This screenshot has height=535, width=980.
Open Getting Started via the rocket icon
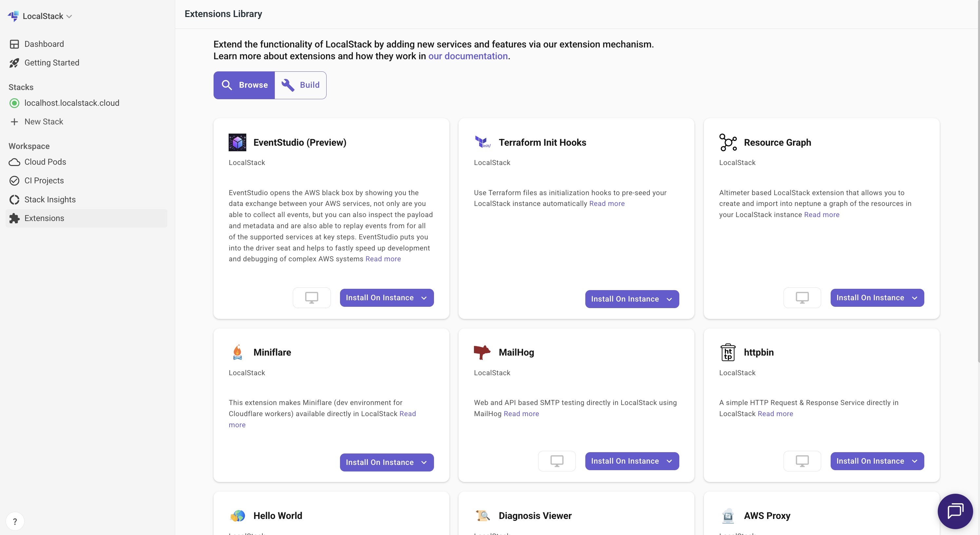click(52, 62)
